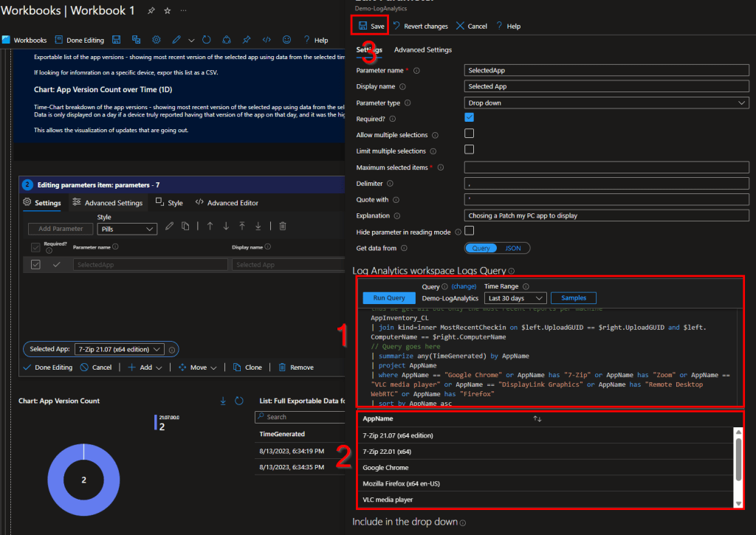
Task: Switch to the Advanced Settings tab in the side panel
Action: pyautogui.click(x=422, y=50)
